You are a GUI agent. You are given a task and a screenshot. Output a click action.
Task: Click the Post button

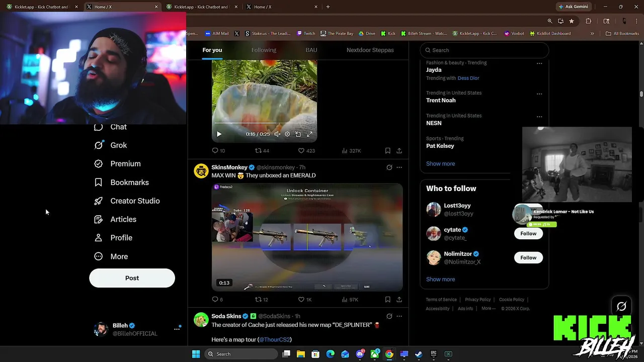coord(132,278)
